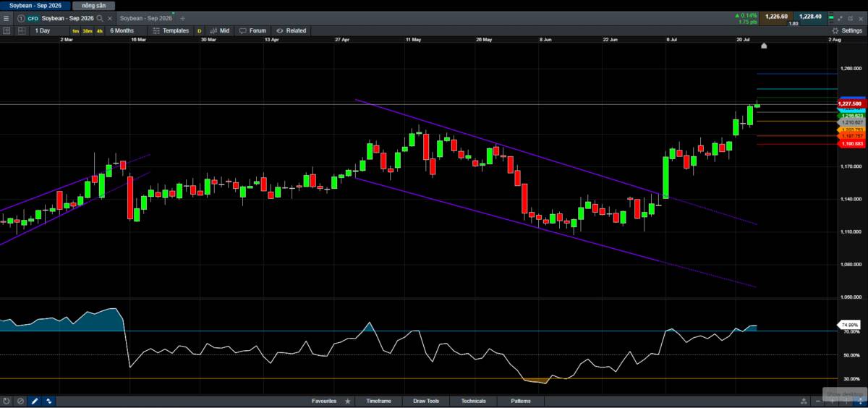Click the Favourites star icon
The height and width of the screenshot is (408, 868).
coord(348,401)
